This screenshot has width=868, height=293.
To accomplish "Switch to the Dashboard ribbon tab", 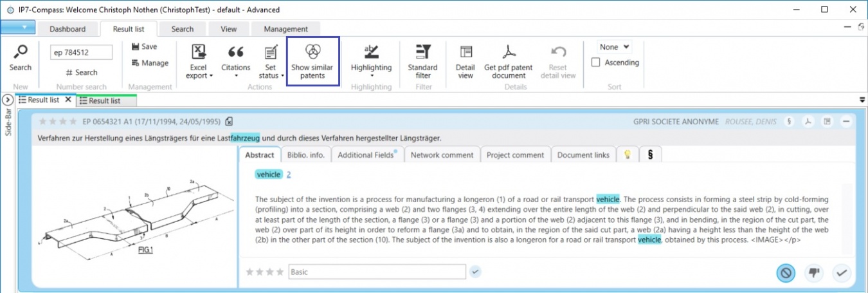I will tap(68, 29).
